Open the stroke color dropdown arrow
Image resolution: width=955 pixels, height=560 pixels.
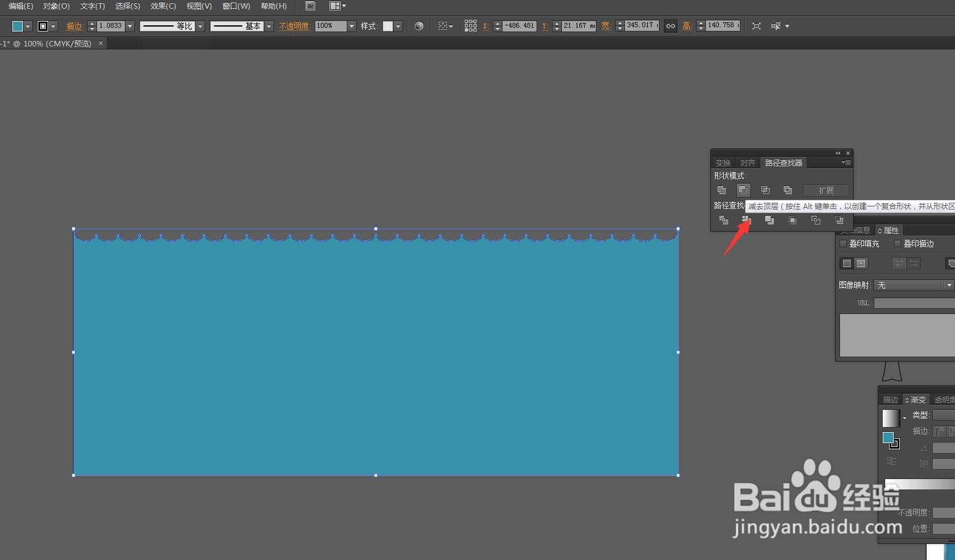(54, 27)
